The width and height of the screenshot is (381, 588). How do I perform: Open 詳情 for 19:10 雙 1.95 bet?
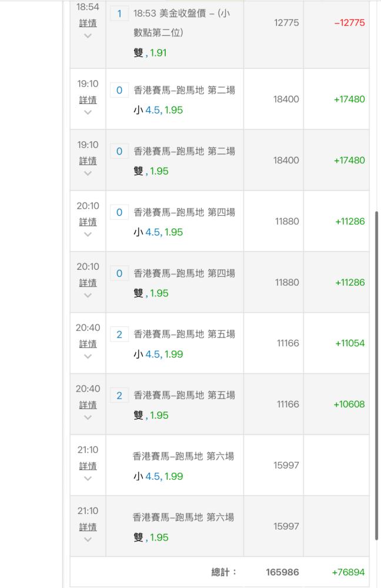[x=88, y=161]
